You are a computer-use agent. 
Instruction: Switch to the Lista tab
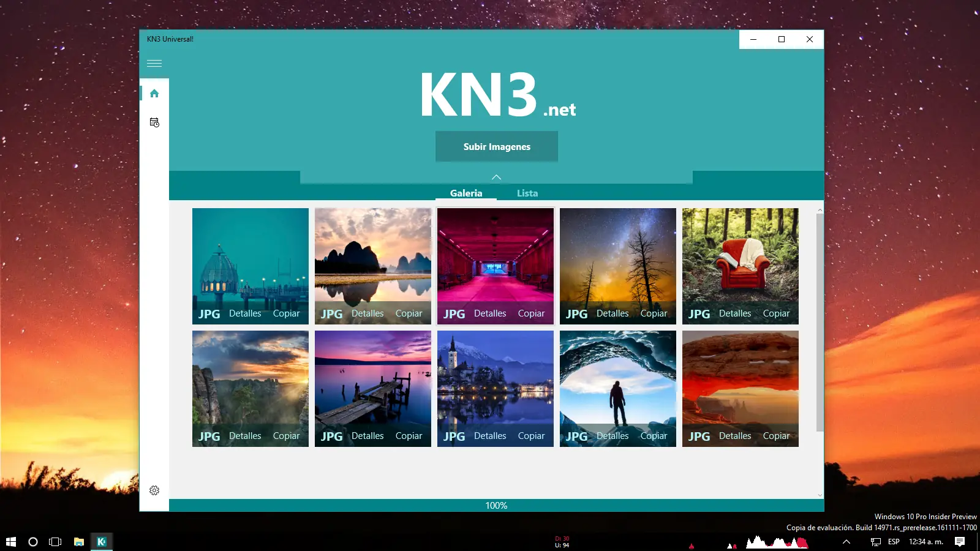[x=527, y=193]
